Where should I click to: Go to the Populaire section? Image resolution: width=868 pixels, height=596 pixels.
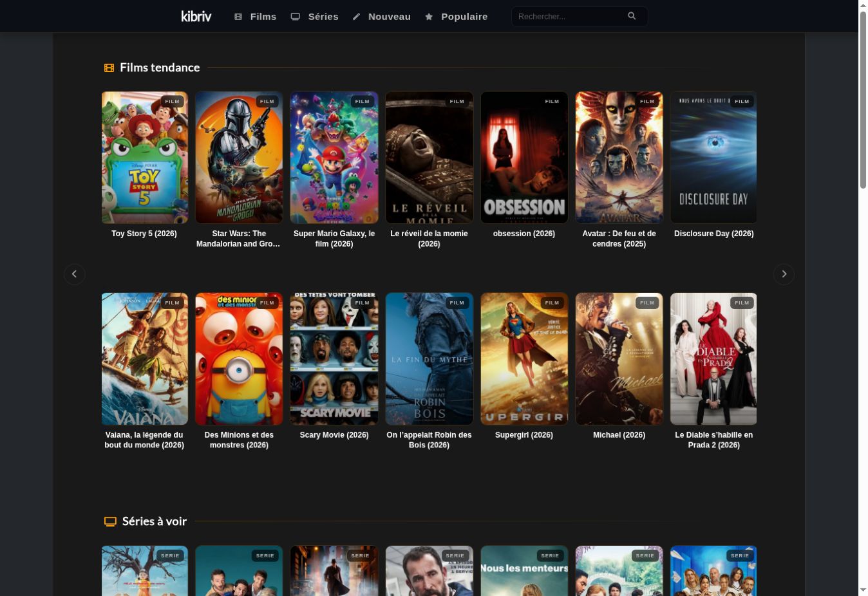(x=456, y=17)
